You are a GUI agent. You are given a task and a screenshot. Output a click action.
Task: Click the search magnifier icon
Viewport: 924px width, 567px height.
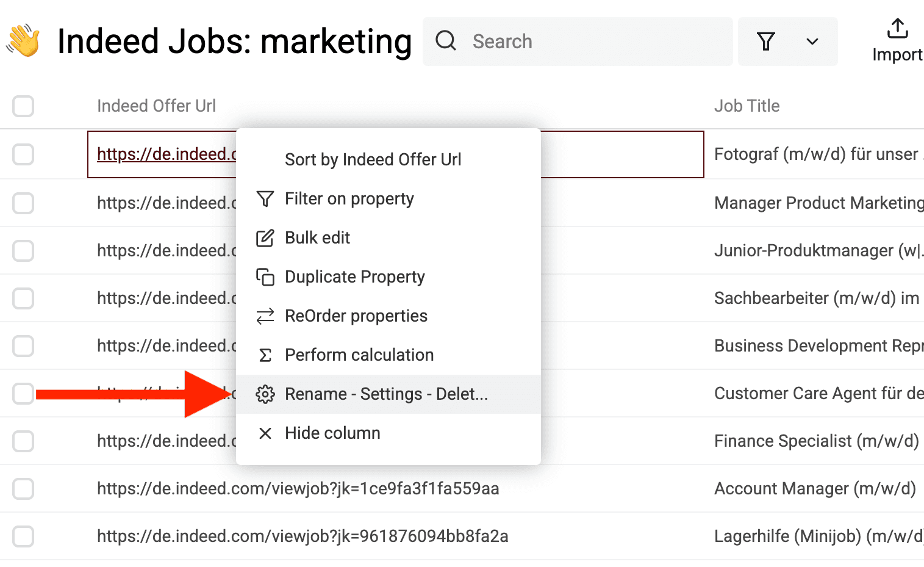(x=446, y=41)
